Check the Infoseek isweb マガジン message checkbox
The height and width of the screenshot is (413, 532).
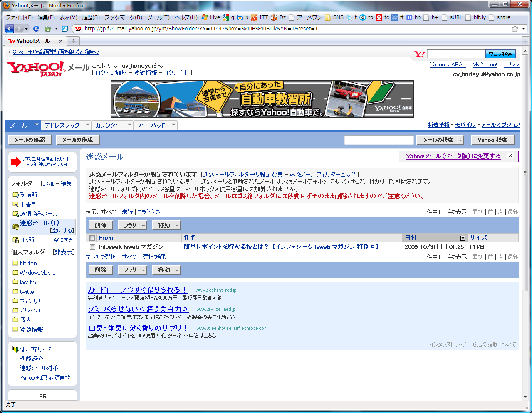point(92,247)
